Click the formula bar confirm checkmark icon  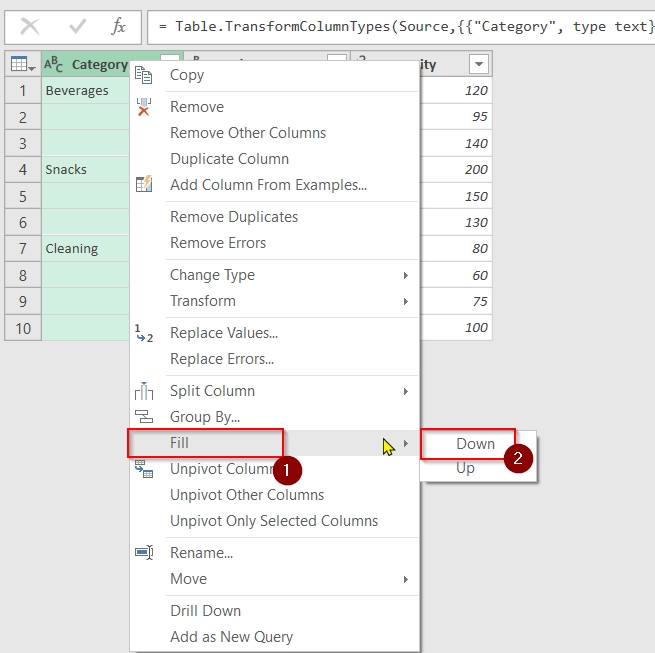(x=78, y=27)
